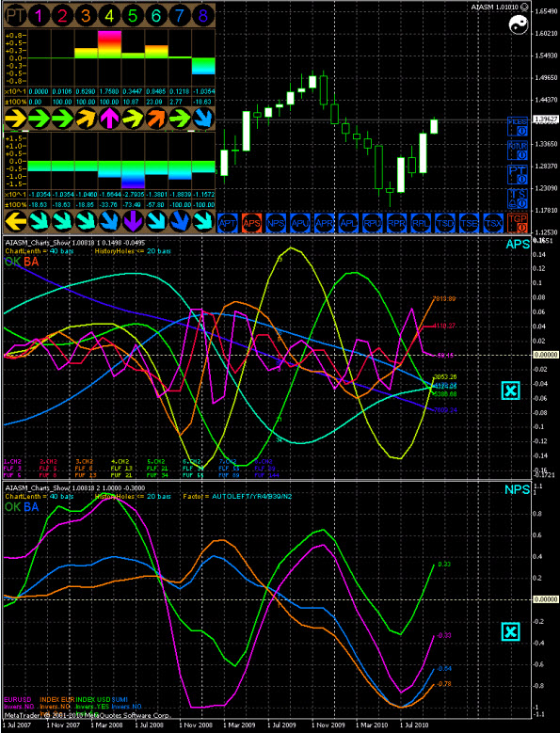Screen dimensions: 560x733
Task: Click the blue down-right arrow under column 8
Action: tap(203, 119)
